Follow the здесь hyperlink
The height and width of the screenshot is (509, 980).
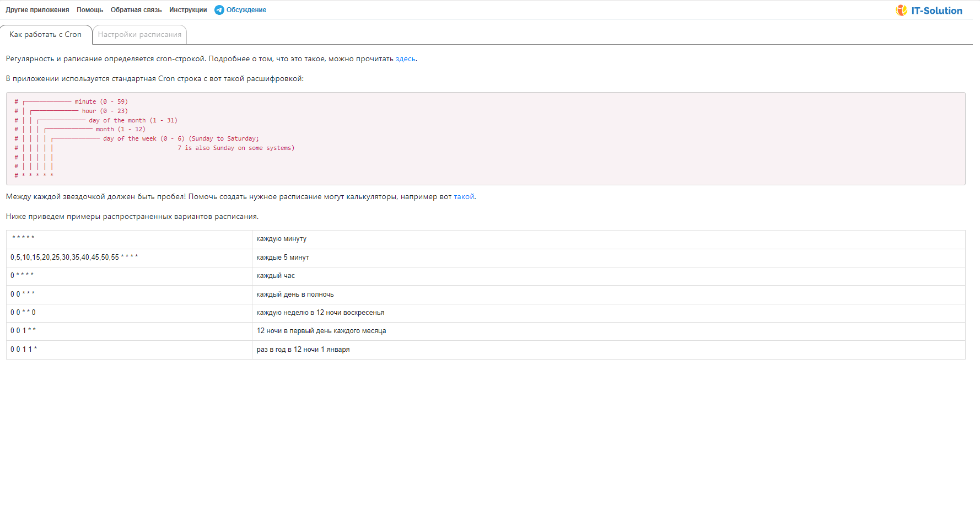pos(405,59)
